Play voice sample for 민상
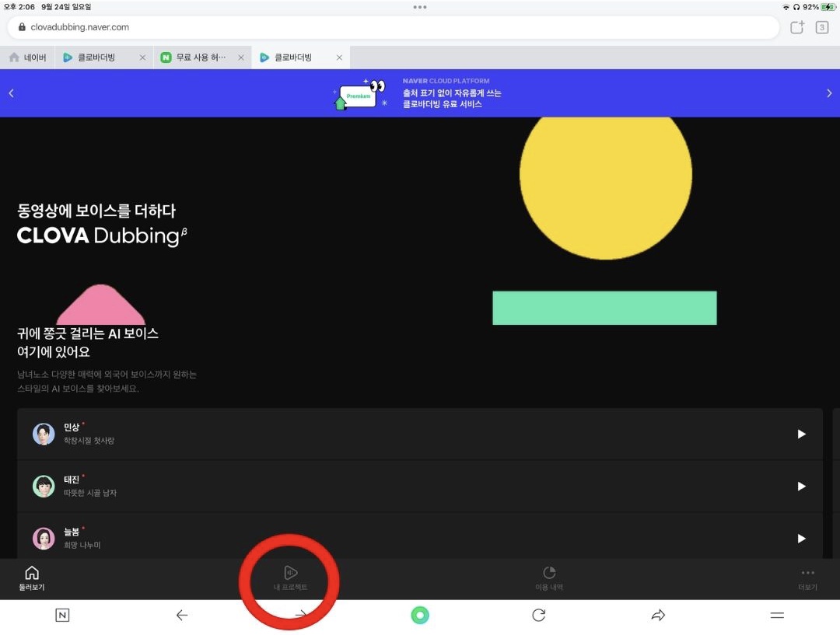 click(x=801, y=434)
